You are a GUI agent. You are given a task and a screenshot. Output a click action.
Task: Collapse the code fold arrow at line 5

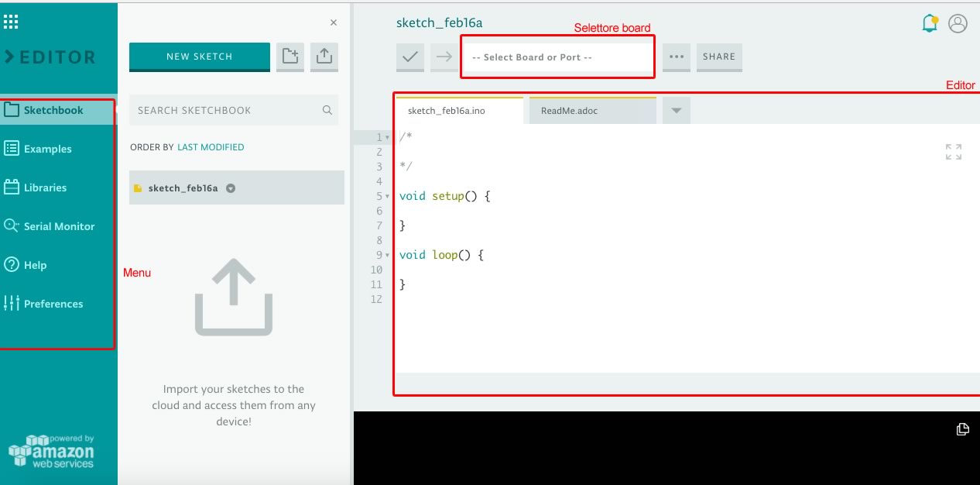coord(387,197)
